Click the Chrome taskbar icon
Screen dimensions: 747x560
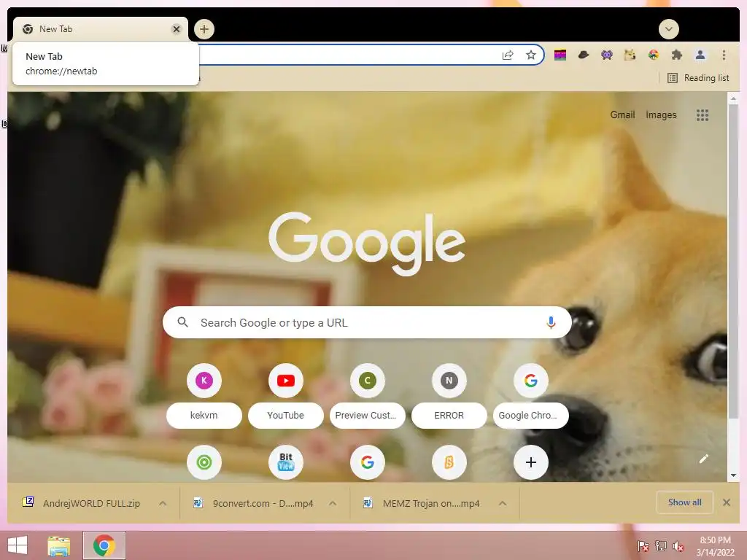(104, 545)
